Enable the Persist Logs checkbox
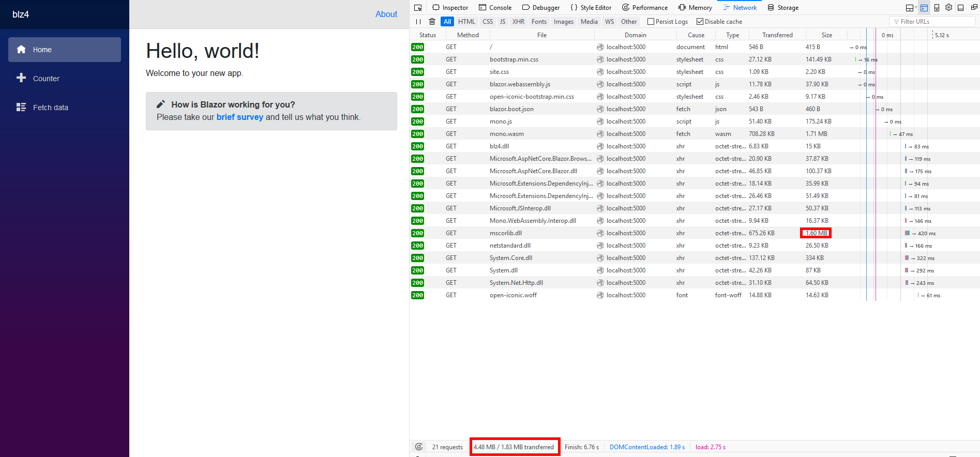980x457 pixels. click(651, 22)
